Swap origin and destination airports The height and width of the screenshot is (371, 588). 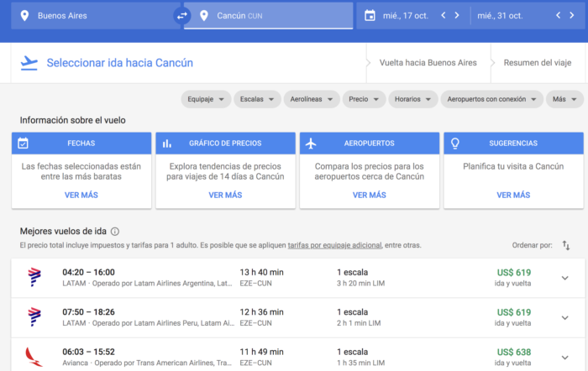click(181, 15)
